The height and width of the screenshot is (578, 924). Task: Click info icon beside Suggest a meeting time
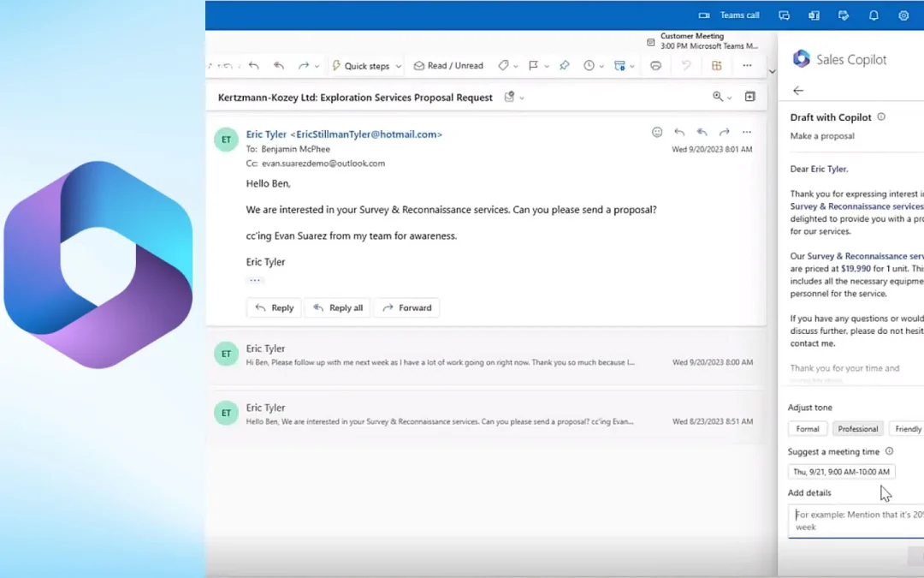[x=889, y=451]
